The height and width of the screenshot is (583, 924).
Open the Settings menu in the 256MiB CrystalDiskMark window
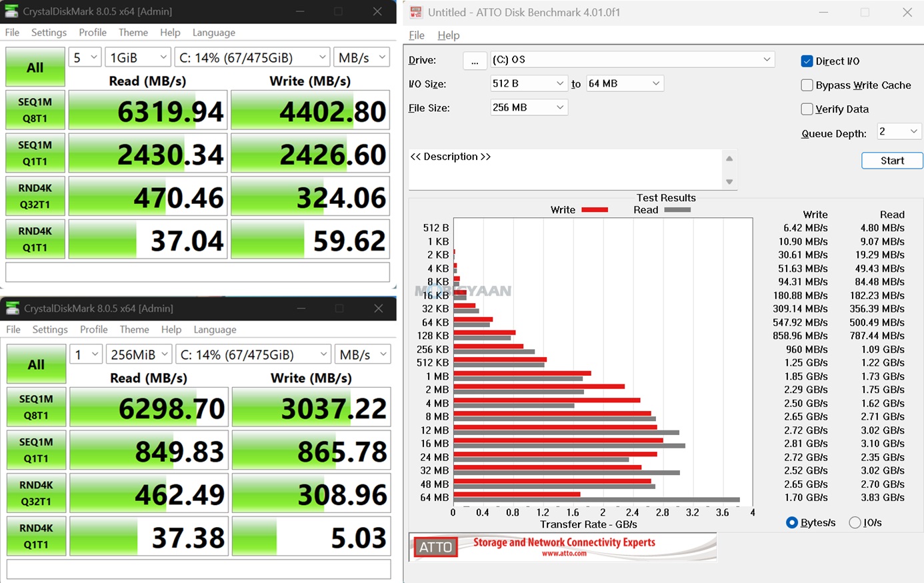click(50, 330)
